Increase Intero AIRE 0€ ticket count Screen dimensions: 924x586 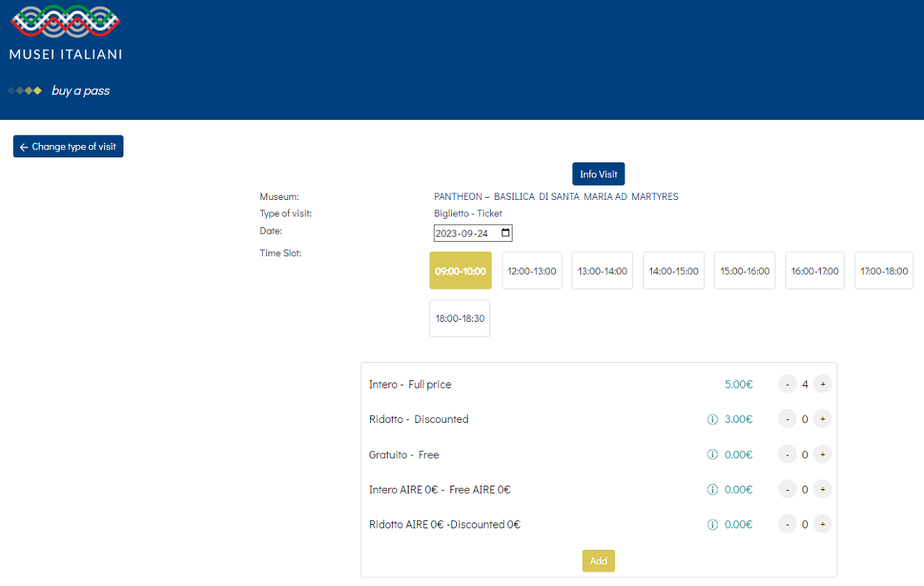click(822, 489)
